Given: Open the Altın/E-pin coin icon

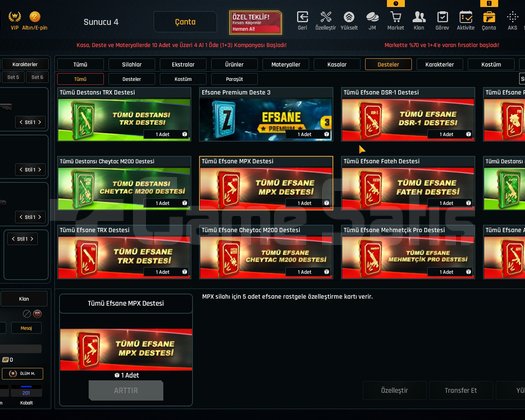Looking at the screenshot, I should pyautogui.click(x=35, y=17).
